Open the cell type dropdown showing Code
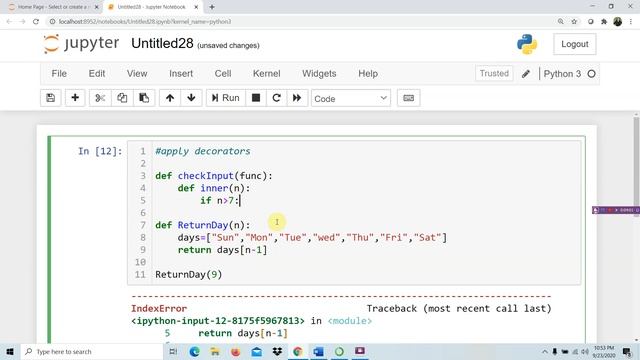The height and width of the screenshot is (360, 640). coord(351,98)
